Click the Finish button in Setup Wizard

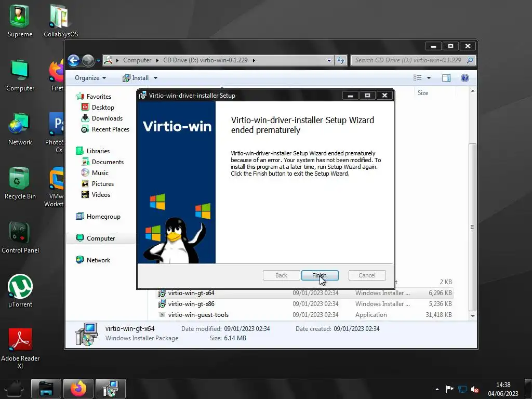tap(320, 275)
